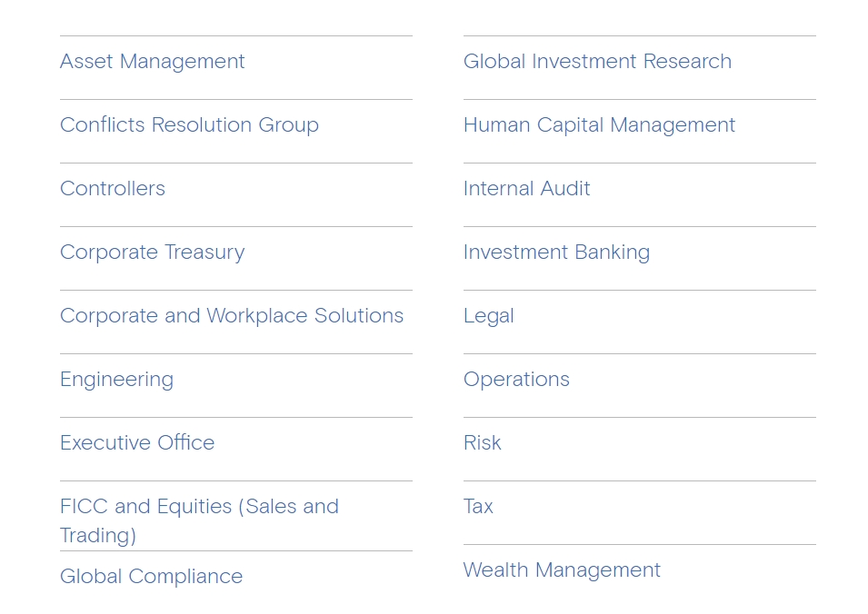This screenshot has height=614, width=868.
Task: Select the Operations link
Action: pyautogui.click(x=516, y=380)
